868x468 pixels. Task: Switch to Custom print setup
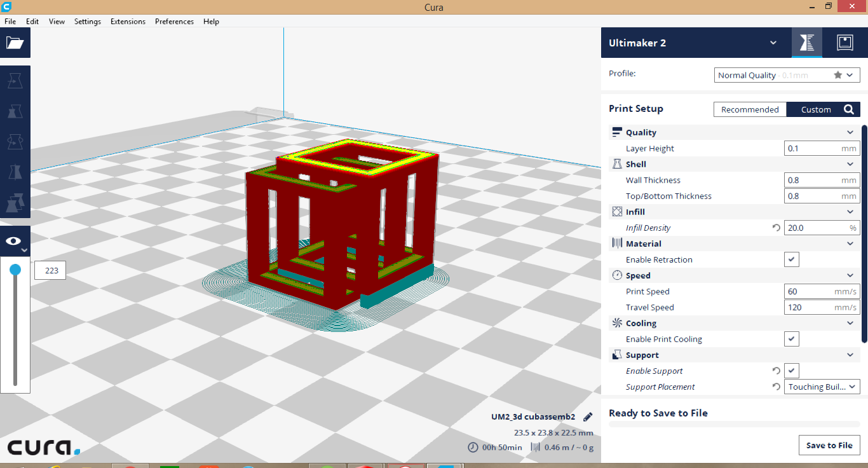click(816, 109)
